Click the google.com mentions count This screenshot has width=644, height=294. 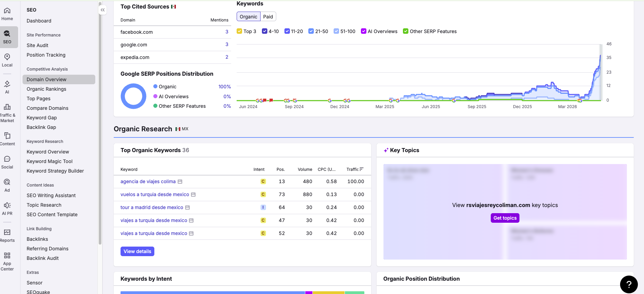point(227,44)
